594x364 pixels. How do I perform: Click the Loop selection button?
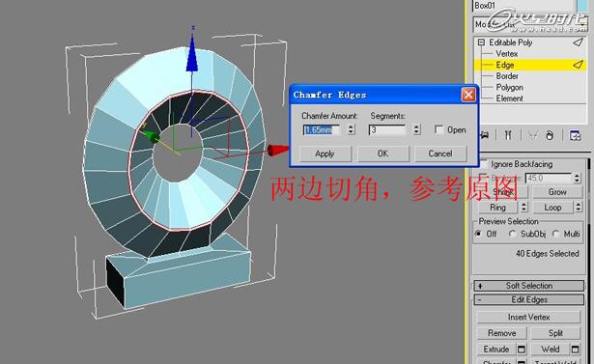[552, 208]
